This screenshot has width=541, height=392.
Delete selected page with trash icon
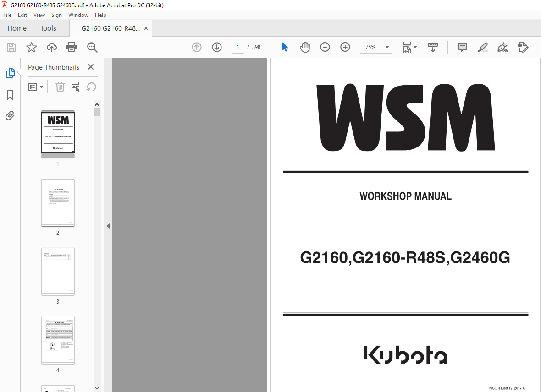click(x=60, y=87)
